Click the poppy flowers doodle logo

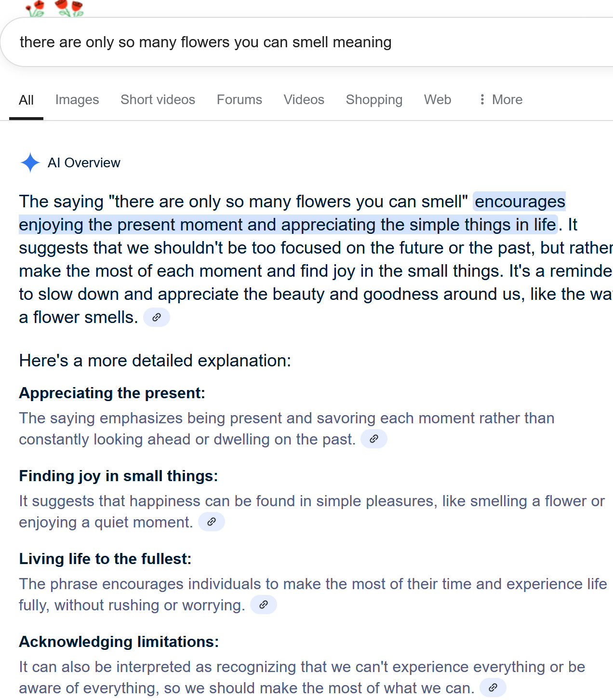(x=54, y=8)
